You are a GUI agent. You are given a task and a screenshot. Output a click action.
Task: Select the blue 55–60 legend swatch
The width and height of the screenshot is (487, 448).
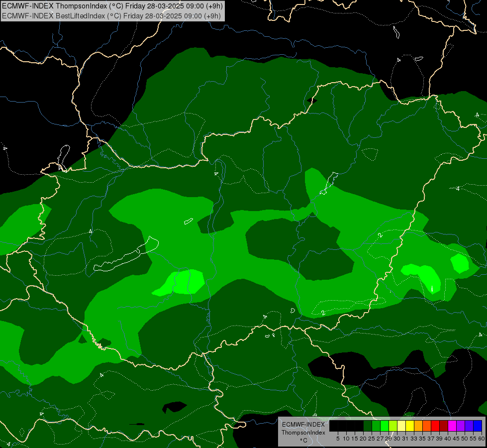click(478, 426)
